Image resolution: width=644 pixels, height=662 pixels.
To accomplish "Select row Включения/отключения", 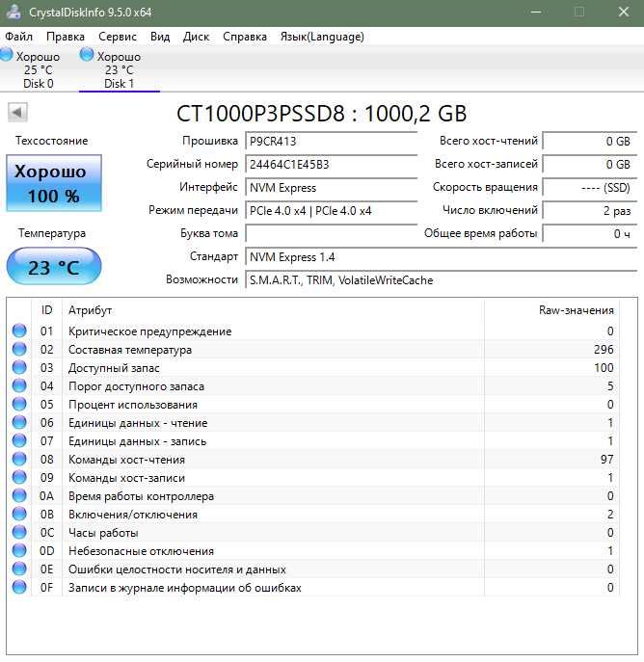I will 313,514.
